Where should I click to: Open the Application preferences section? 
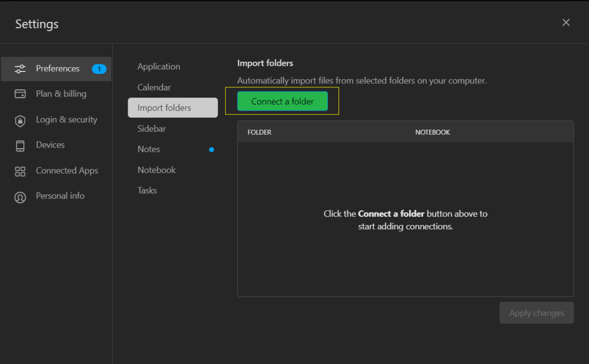click(159, 66)
